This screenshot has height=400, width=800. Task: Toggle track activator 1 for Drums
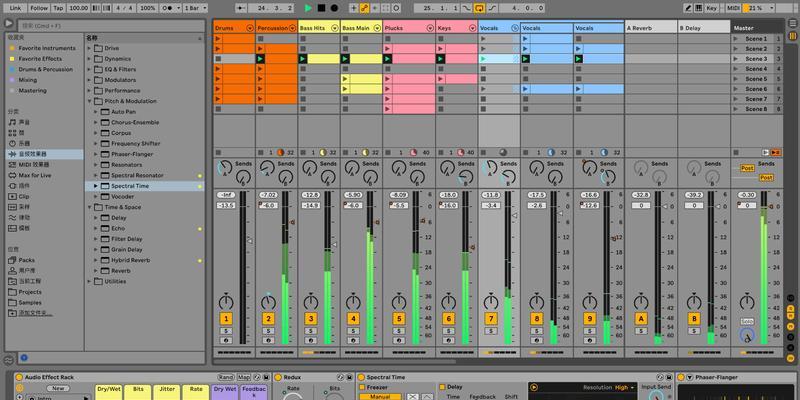click(226, 319)
